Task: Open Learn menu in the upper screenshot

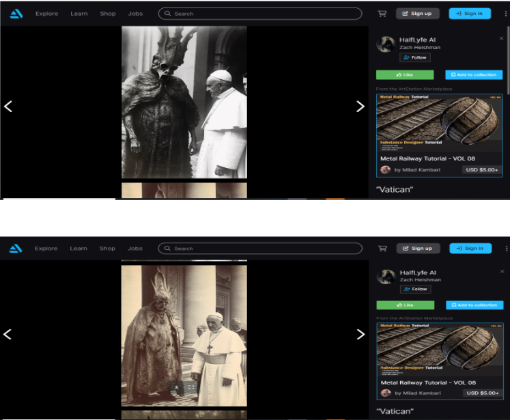Action: pos(79,14)
